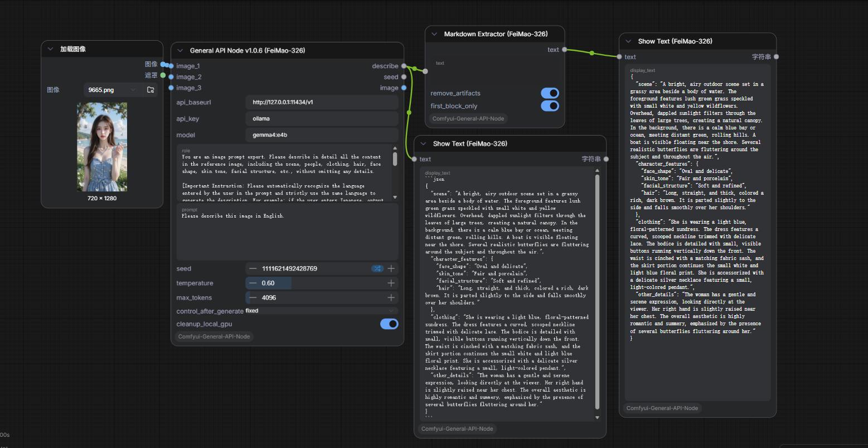The height and width of the screenshot is (448, 868).
Task: Click the Markdown Extractor (FeiMao-326) title
Action: [x=496, y=34]
